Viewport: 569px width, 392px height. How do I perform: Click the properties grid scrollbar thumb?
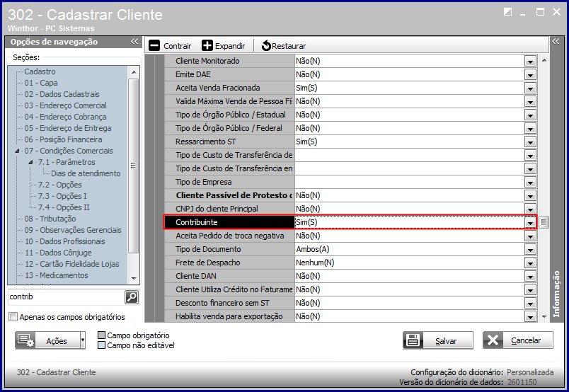pos(544,222)
